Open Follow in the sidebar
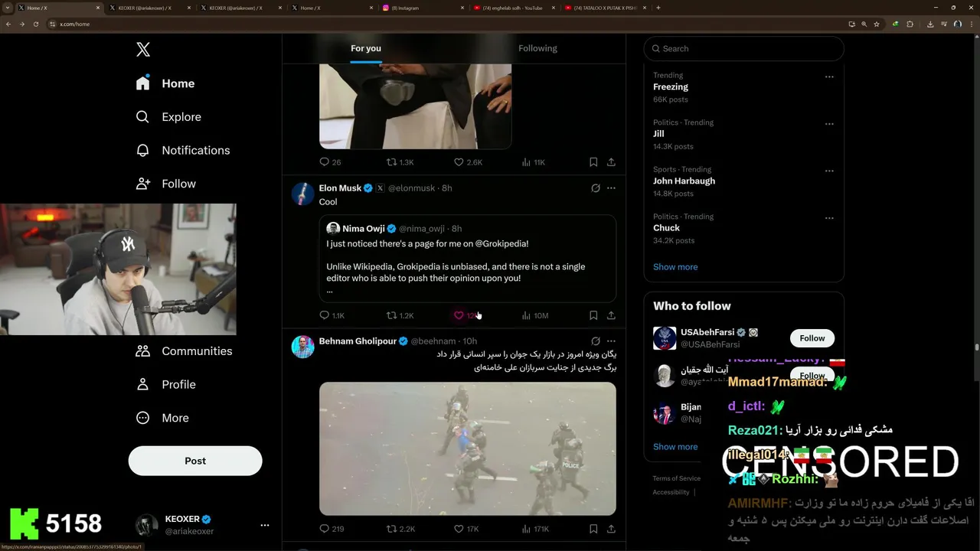 [x=165, y=184]
